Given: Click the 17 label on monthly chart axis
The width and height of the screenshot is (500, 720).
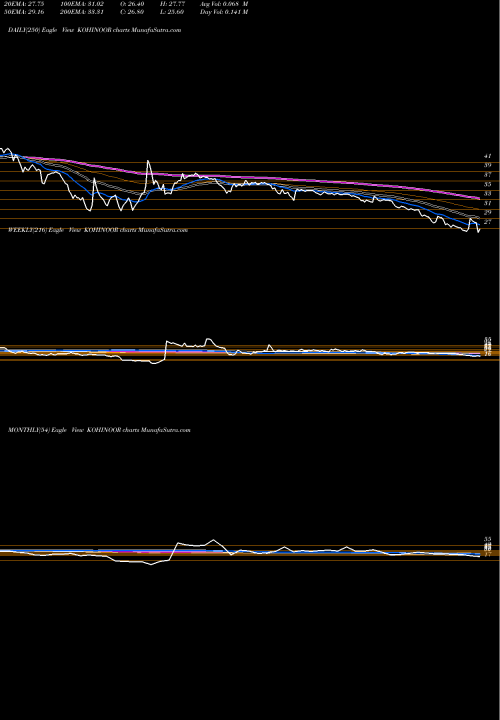Looking at the screenshot, I should tap(488, 554).
